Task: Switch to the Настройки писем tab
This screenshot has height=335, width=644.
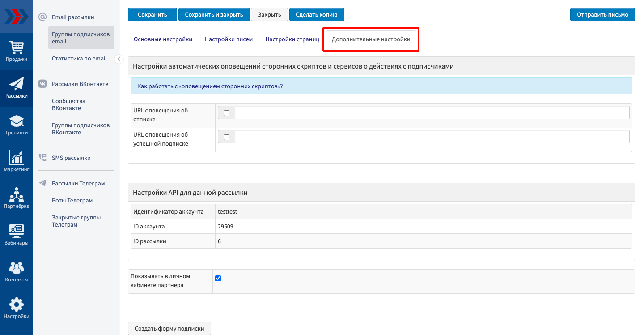Action: [x=229, y=39]
